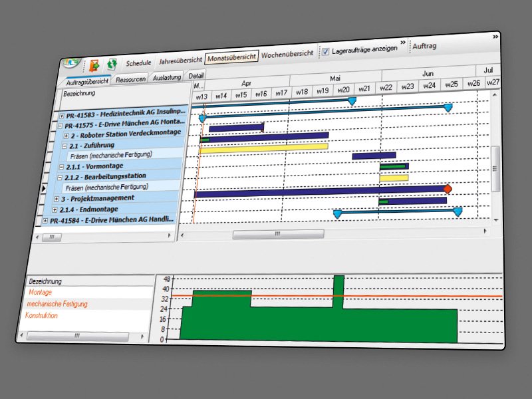532x399 pixels.
Task: Click blue start marker of PR-41584 bar
Action: [337, 214]
